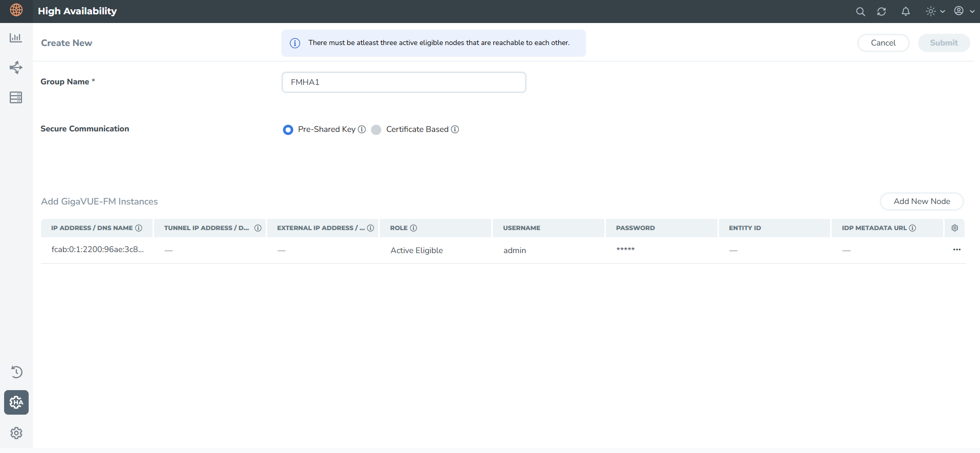Open the notifications bell
Viewport: 980px width, 453px height.
[x=905, y=11]
